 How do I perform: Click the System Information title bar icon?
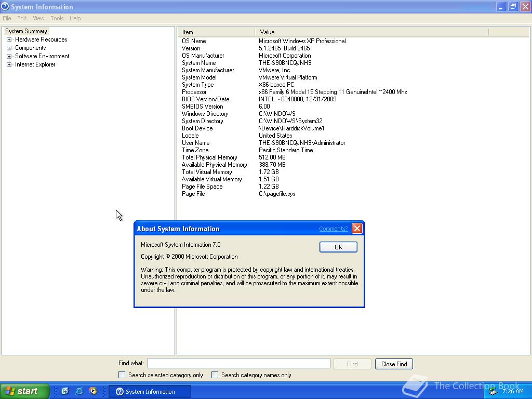(x=5, y=6)
